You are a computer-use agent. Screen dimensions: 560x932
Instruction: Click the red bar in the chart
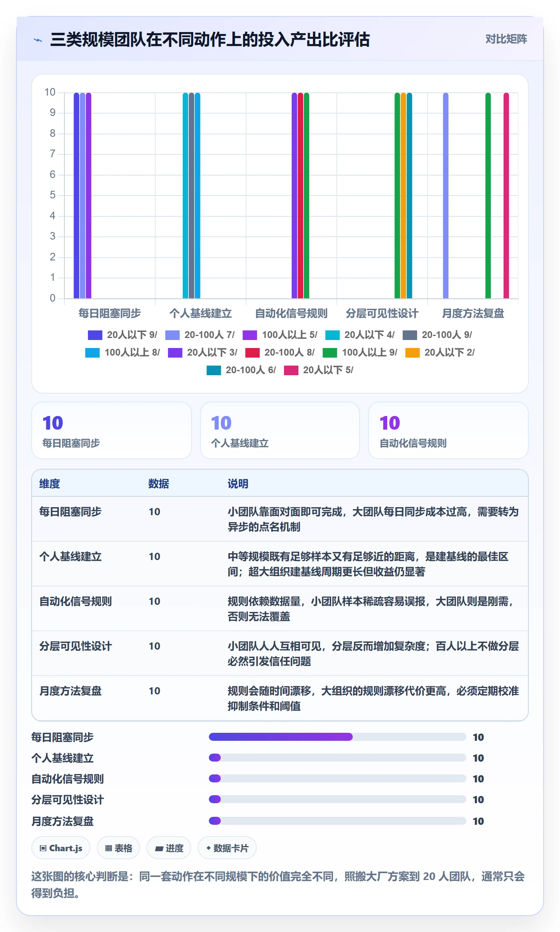[300, 196]
